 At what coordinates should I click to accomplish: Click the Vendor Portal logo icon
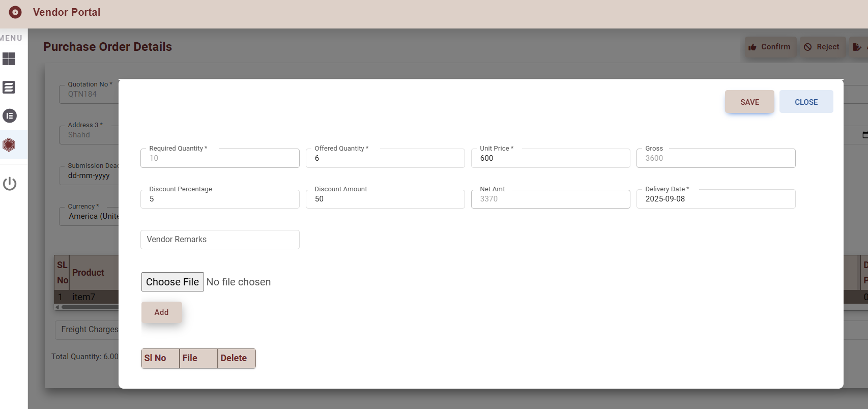15,12
